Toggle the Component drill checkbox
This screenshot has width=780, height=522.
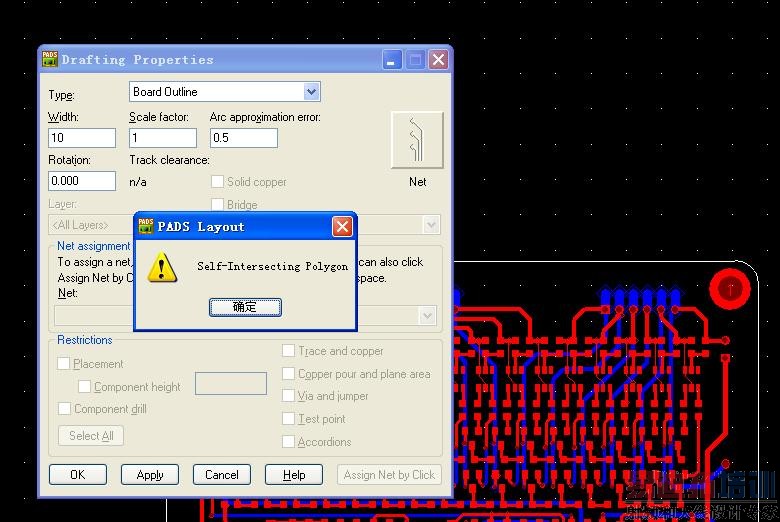click(x=64, y=409)
